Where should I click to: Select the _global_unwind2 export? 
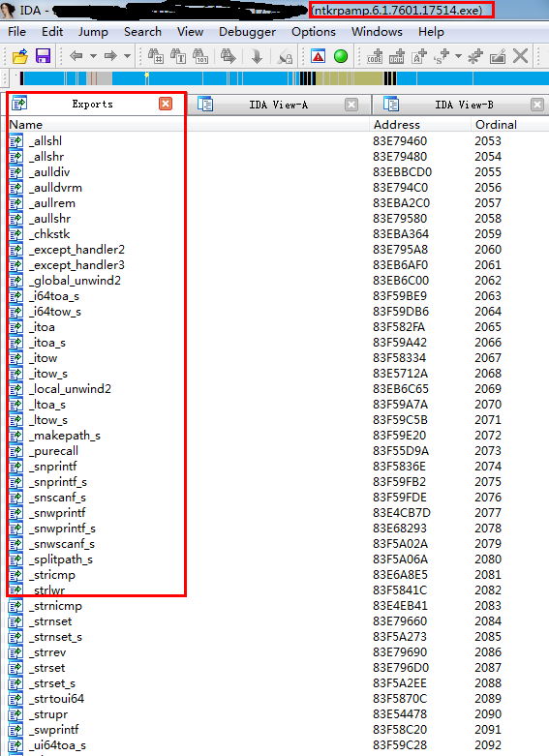pos(75,280)
